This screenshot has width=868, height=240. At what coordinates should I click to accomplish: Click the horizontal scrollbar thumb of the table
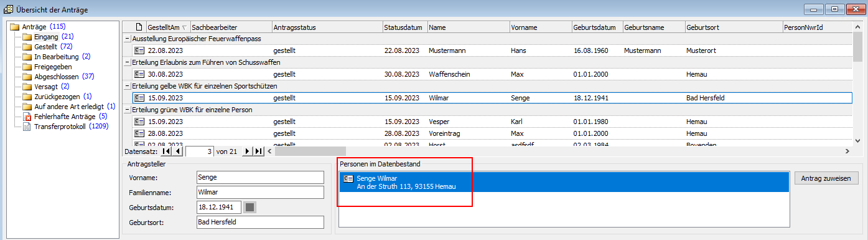(x=310, y=151)
